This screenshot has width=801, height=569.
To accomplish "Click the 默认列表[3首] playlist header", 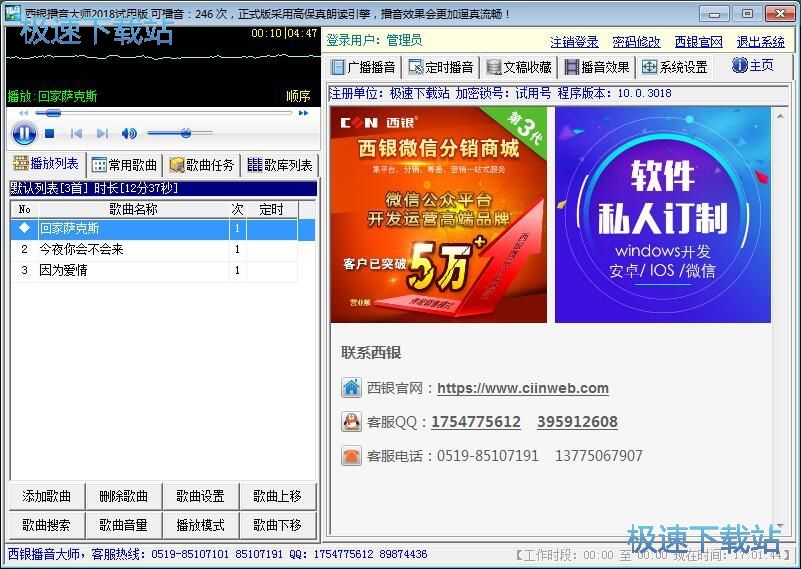I will [163, 188].
